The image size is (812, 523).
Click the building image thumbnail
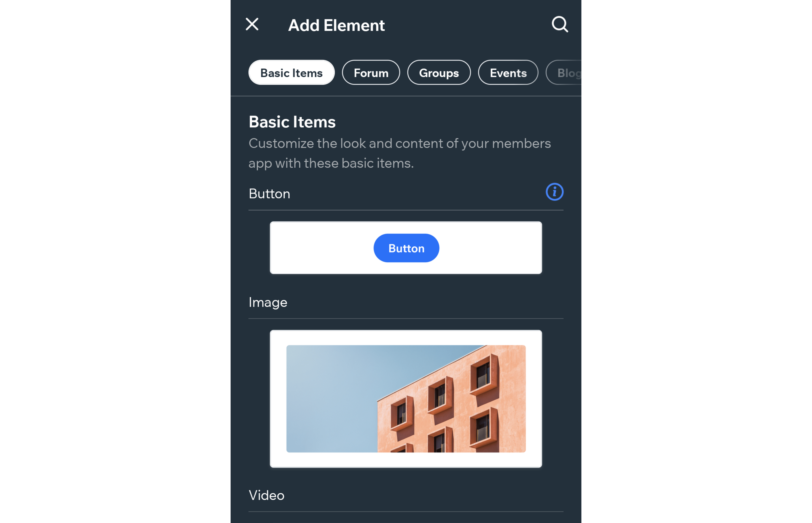click(x=406, y=398)
